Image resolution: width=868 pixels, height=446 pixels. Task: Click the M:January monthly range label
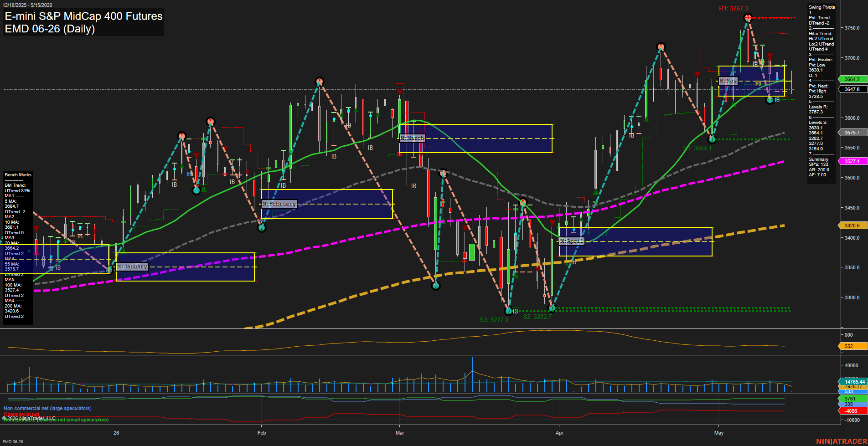pos(132,267)
